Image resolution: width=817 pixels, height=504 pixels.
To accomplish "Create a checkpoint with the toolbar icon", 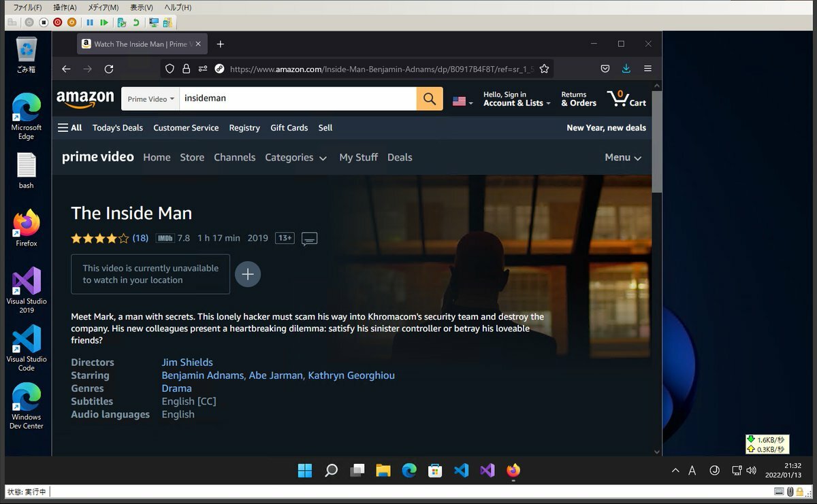I will (x=121, y=22).
